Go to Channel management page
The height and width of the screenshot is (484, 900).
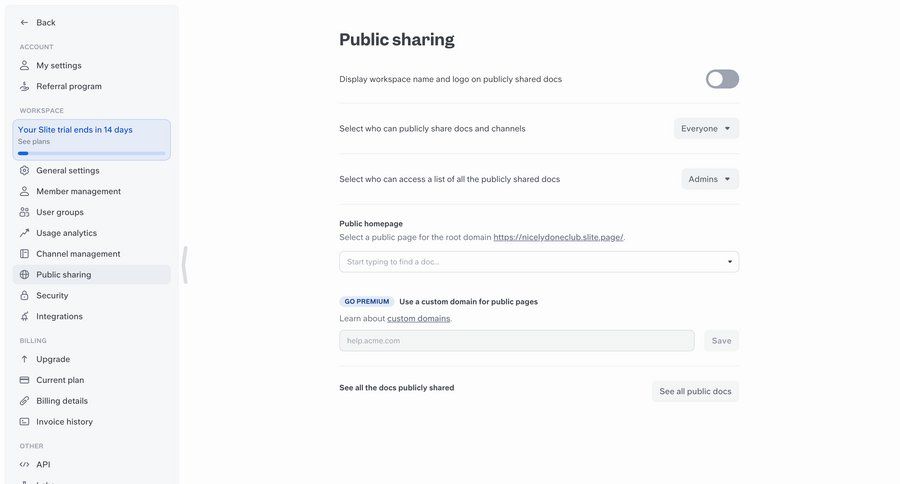(78, 254)
